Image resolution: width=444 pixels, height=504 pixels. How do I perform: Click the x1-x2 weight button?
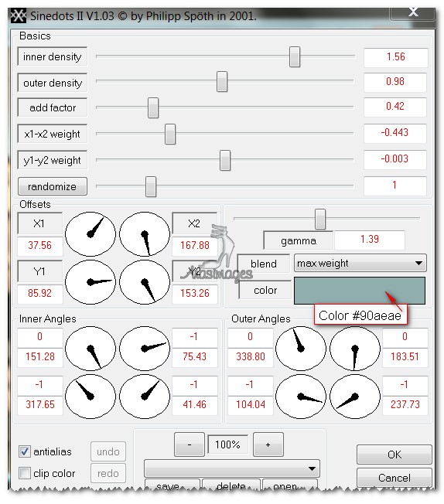pos(52,134)
